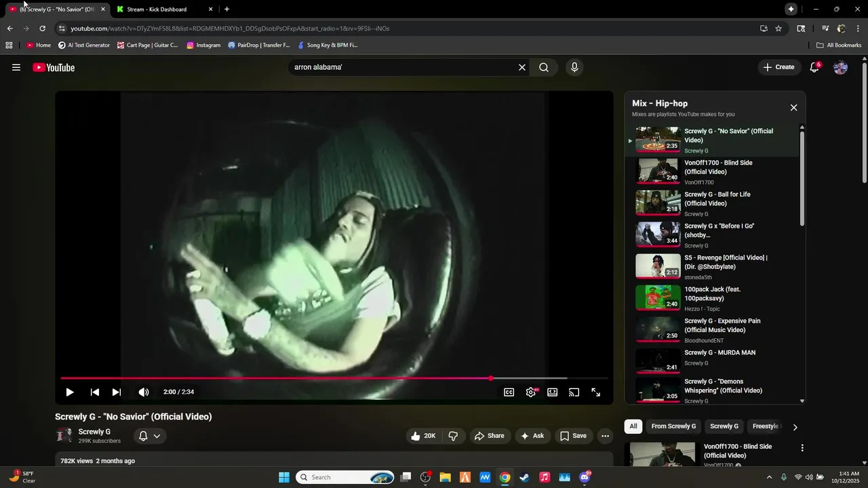Open the Screwly G channel name link
This screenshot has height=488, width=868.
click(94, 432)
